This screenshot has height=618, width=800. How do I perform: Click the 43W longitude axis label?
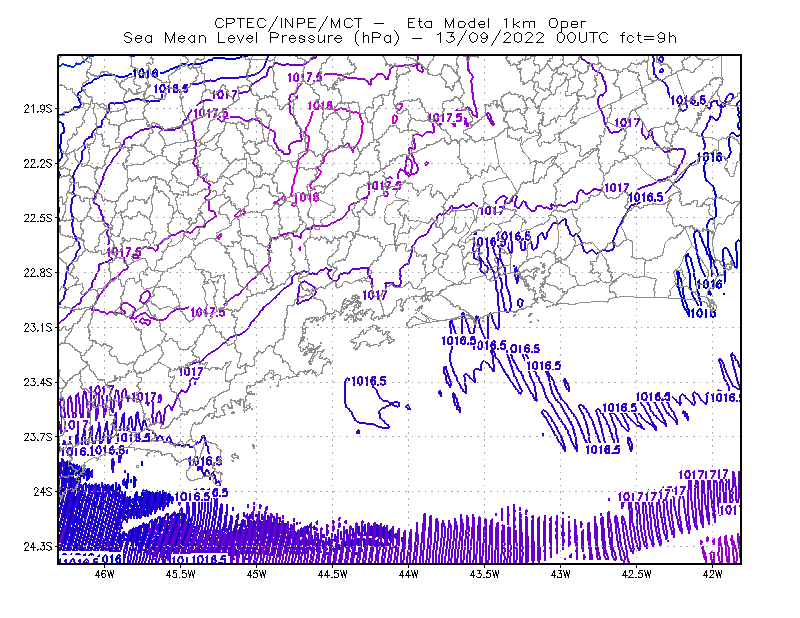point(561,574)
